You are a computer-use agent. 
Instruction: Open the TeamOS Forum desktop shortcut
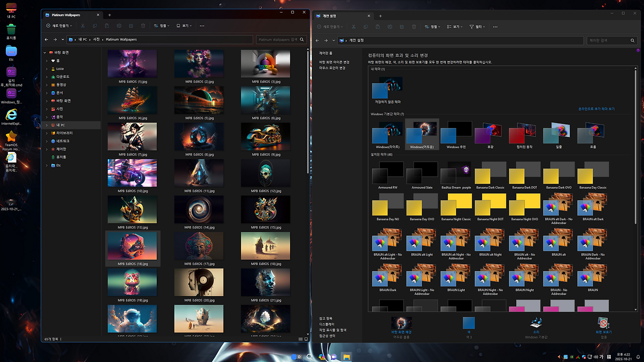coord(10,136)
